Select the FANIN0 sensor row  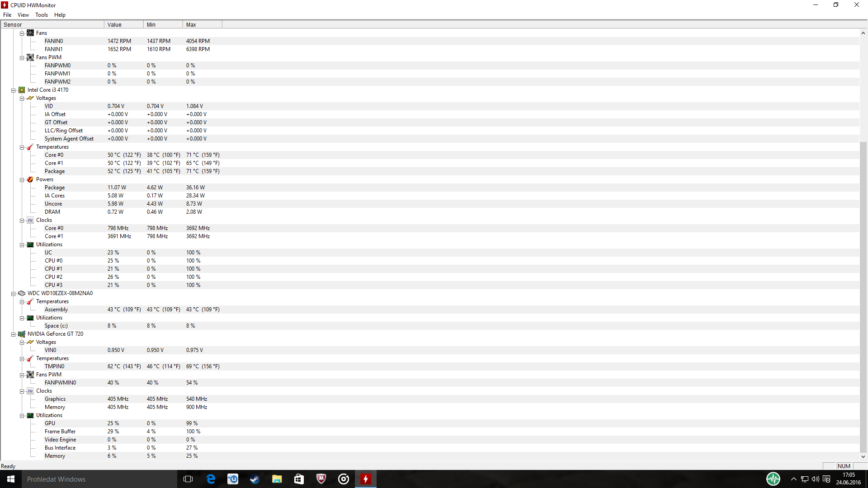point(429,41)
